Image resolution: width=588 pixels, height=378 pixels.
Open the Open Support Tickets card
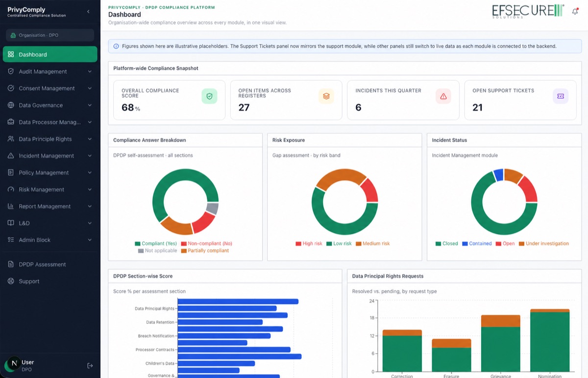click(520, 100)
